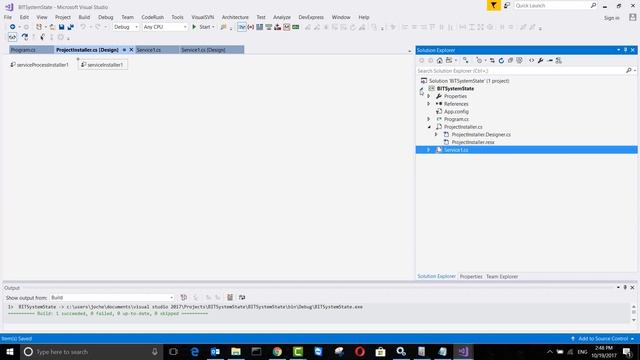Open the Build menu
The width and height of the screenshot is (640, 360).
click(84, 17)
